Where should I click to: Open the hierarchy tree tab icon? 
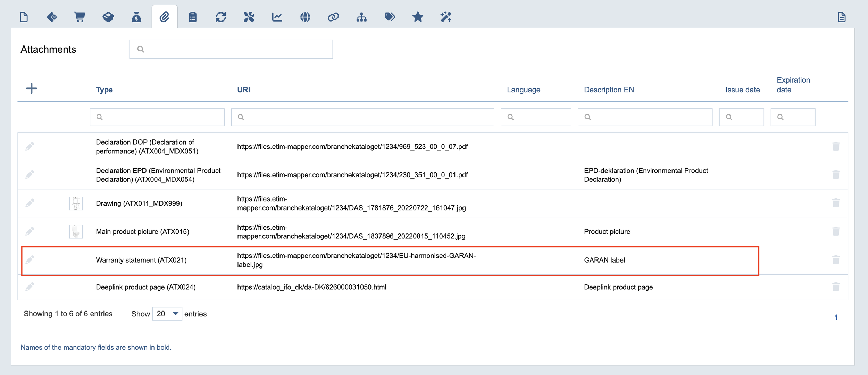[361, 17]
